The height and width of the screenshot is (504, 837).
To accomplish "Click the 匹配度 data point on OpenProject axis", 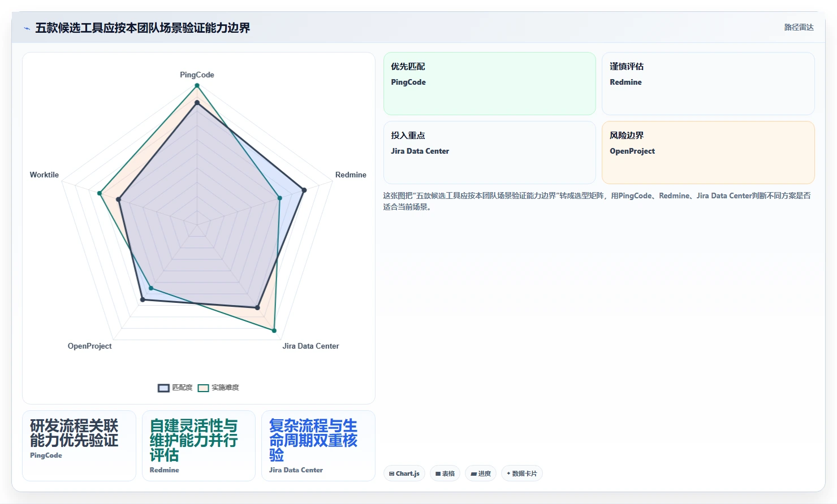I will (143, 300).
